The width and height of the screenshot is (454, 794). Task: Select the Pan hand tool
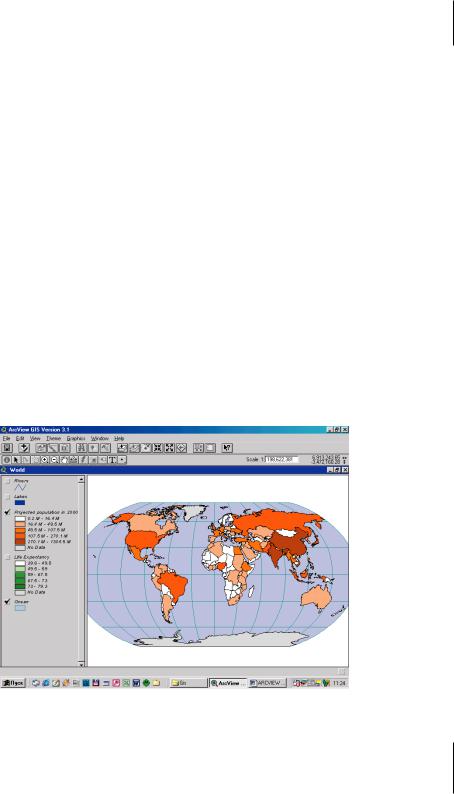[x=64, y=460]
